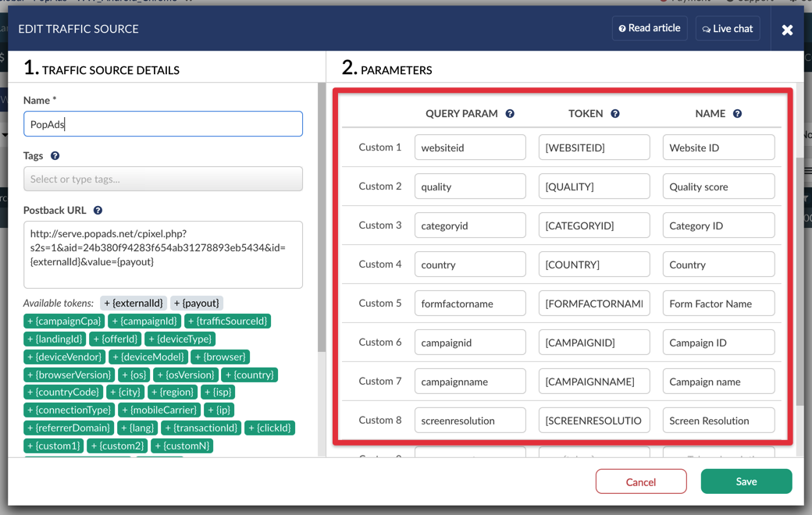812x515 pixels.
Task: Insert the {trafficSourceId} token
Action: [227, 321]
